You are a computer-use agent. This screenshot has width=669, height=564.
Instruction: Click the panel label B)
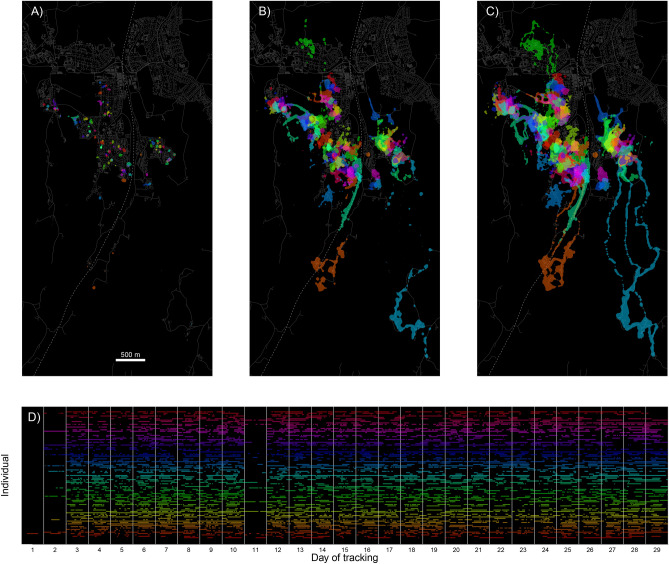tap(263, 12)
